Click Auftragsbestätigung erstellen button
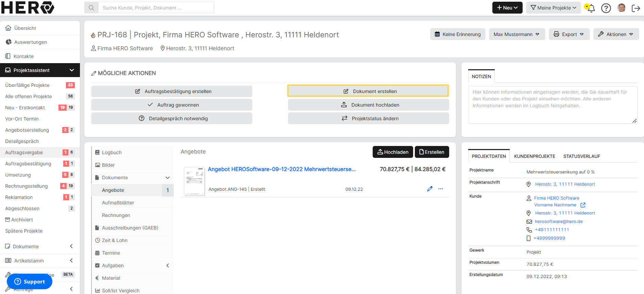 [172, 91]
